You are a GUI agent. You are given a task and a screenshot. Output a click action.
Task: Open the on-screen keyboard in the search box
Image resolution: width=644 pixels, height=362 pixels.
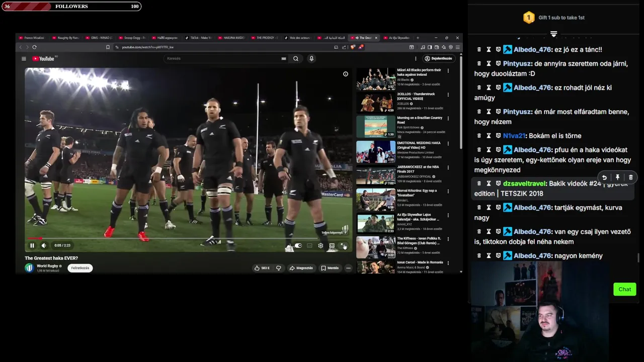pos(284,58)
